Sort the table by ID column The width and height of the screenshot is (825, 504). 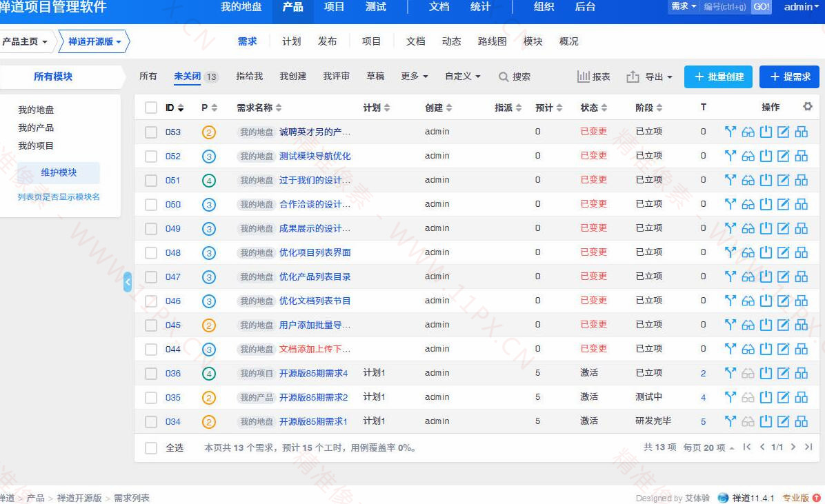click(x=174, y=108)
